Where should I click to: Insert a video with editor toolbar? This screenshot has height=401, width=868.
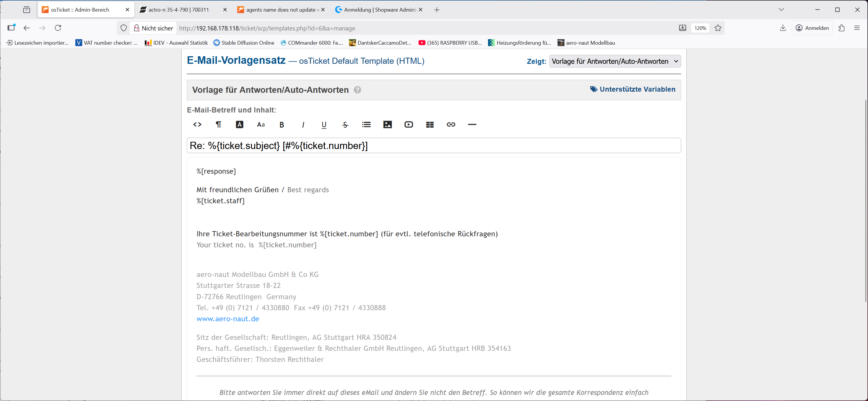[408, 125]
